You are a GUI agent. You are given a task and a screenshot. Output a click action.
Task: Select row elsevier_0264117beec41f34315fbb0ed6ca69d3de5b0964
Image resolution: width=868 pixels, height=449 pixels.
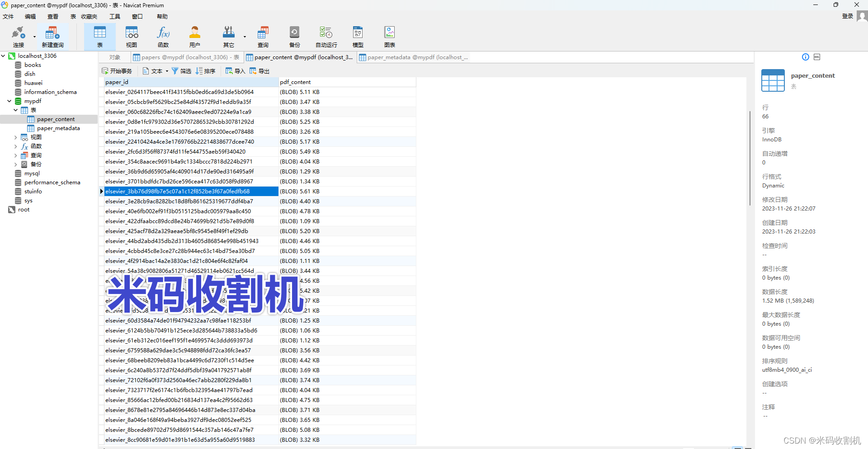coord(191,92)
